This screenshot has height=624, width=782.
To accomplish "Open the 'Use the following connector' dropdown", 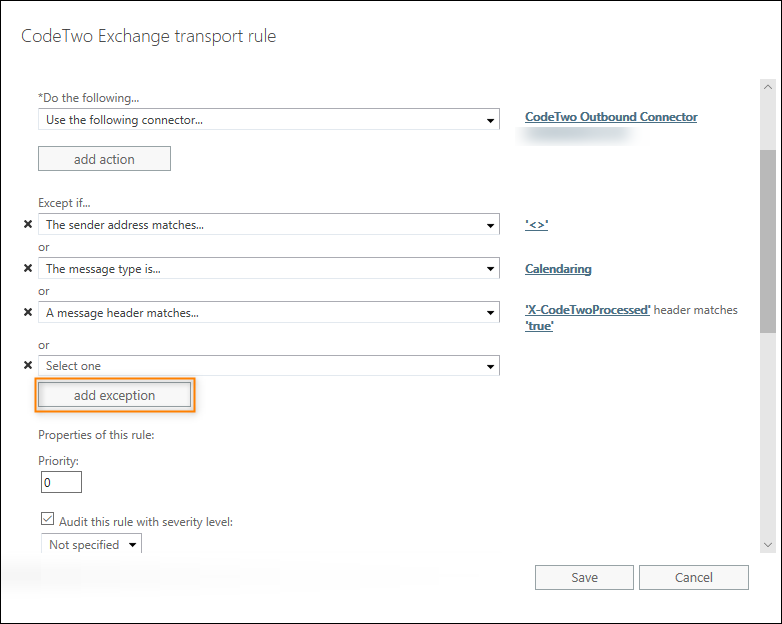I will click(269, 120).
